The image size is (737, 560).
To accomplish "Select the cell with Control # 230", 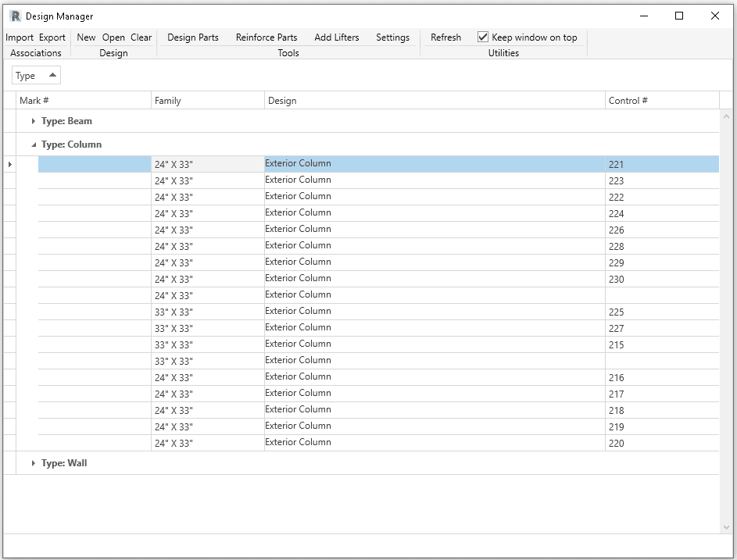I will coord(662,280).
